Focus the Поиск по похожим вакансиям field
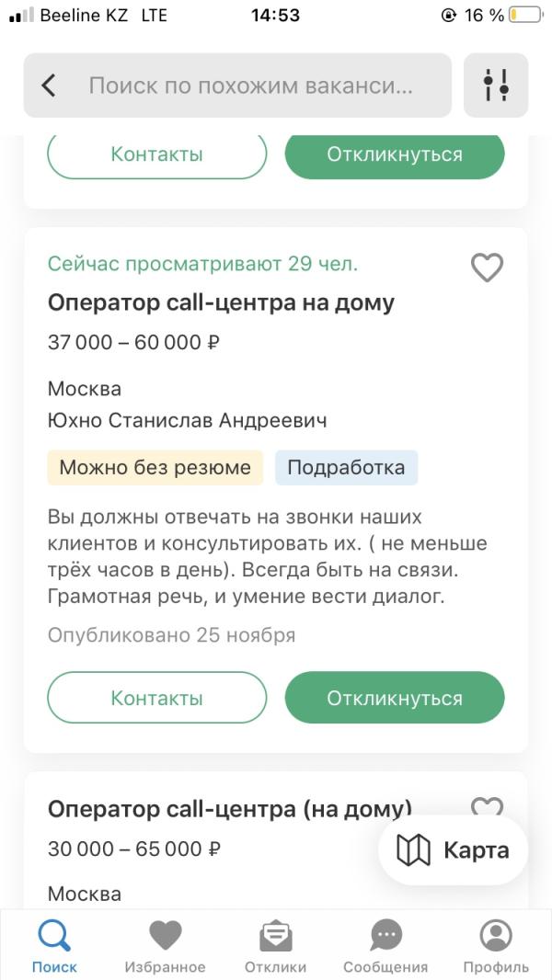Image resolution: width=552 pixels, height=980 pixels. point(250,85)
